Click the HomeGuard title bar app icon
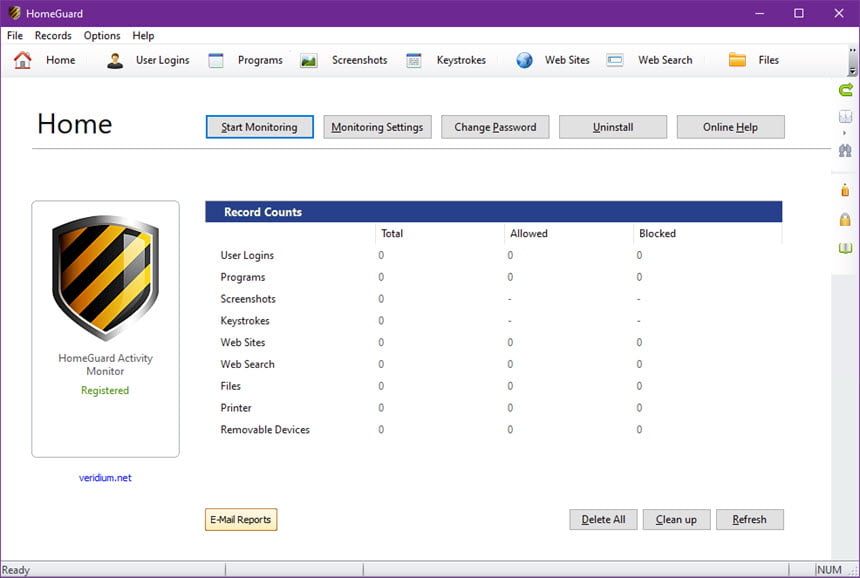The width and height of the screenshot is (860, 578). tap(14, 13)
